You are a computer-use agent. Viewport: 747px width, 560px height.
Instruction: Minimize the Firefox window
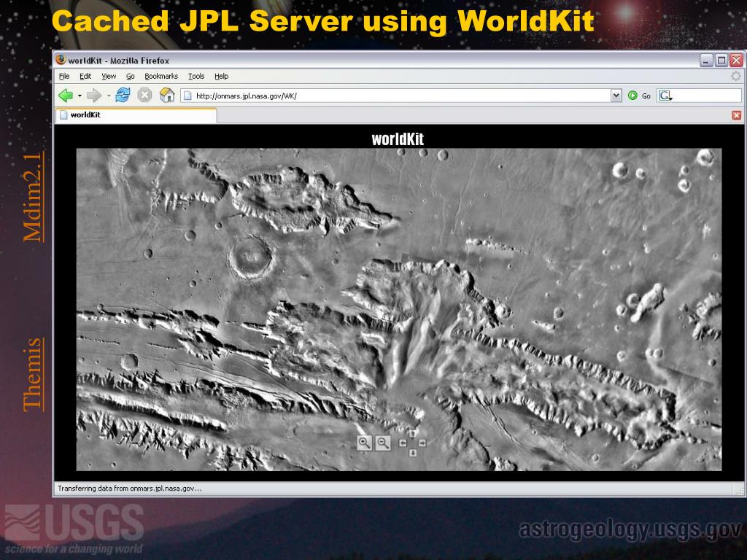[x=706, y=61]
